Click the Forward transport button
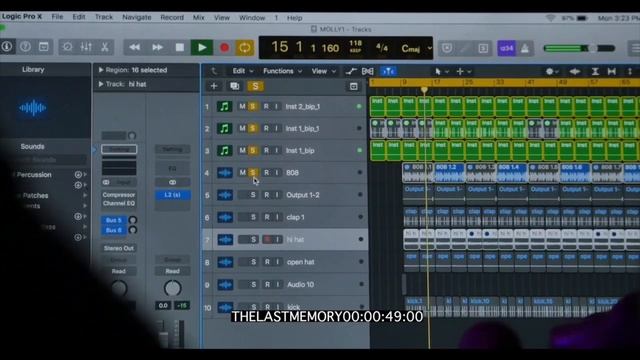 157,48
